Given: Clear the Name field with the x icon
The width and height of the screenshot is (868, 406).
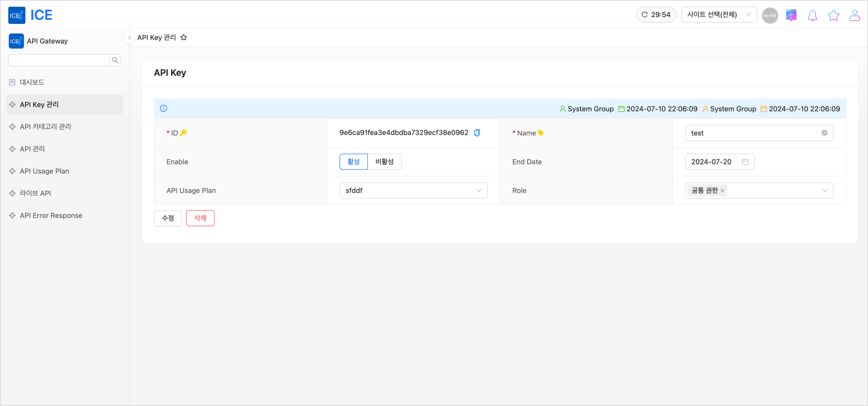Looking at the screenshot, I should 824,133.
